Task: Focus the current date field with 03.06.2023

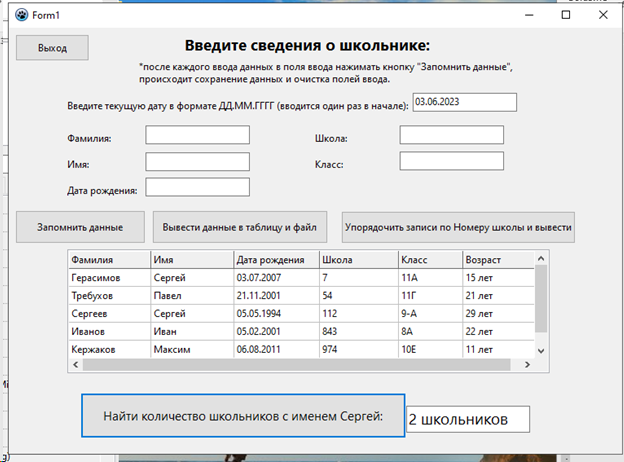Action: click(x=464, y=102)
